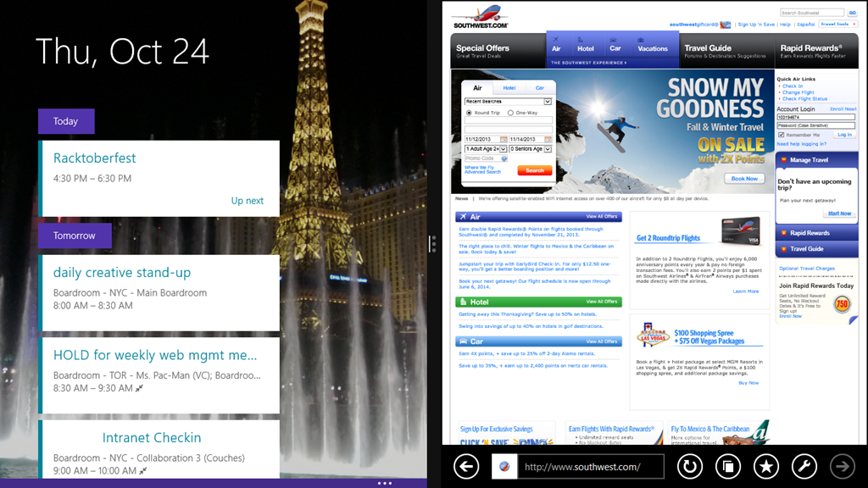Select the One-Way radio button

510,113
